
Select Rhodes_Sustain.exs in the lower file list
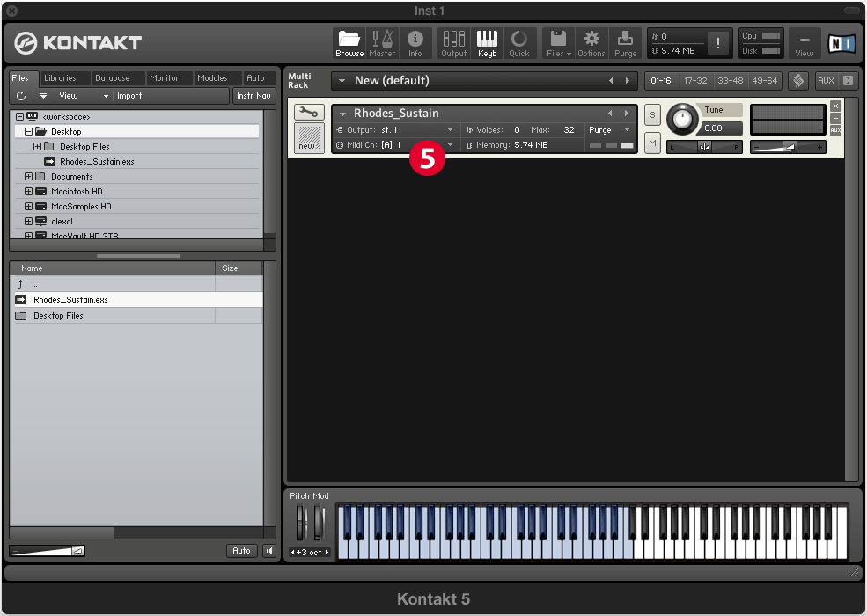click(136, 300)
